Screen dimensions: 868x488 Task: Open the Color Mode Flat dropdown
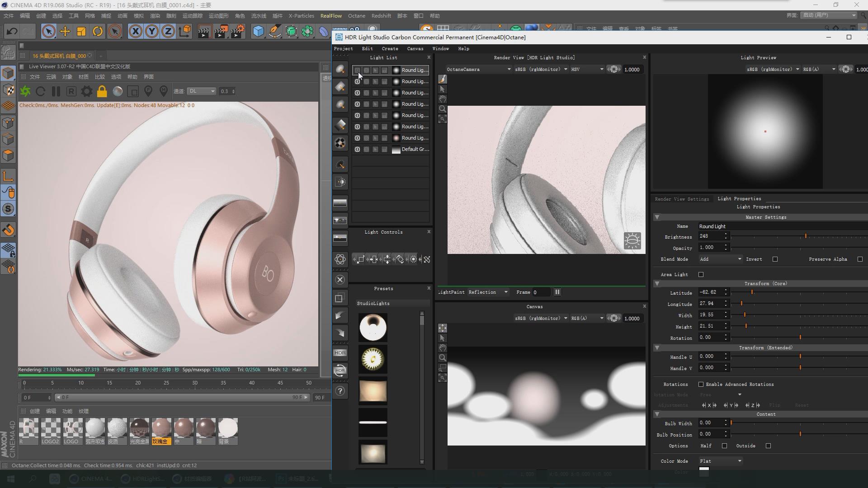(720, 461)
